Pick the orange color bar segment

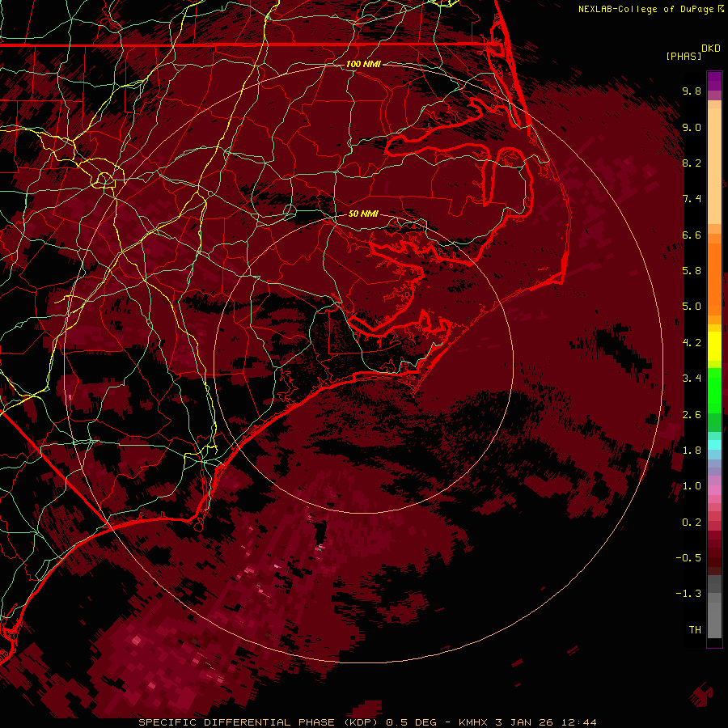714,279
